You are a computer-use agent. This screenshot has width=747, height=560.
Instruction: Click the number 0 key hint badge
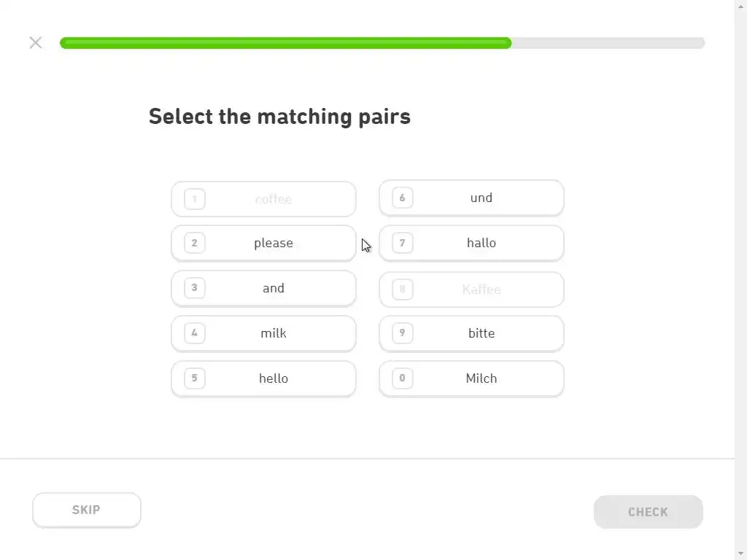coord(402,378)
